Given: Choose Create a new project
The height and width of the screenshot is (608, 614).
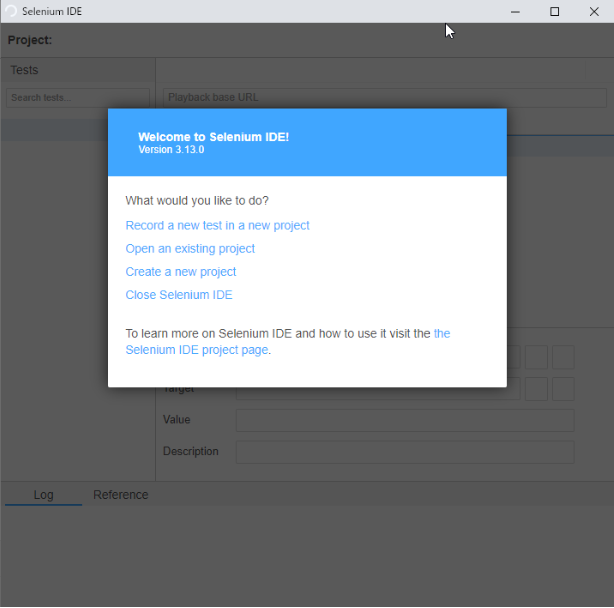Looking at the screenshot, I should (181, 272).
